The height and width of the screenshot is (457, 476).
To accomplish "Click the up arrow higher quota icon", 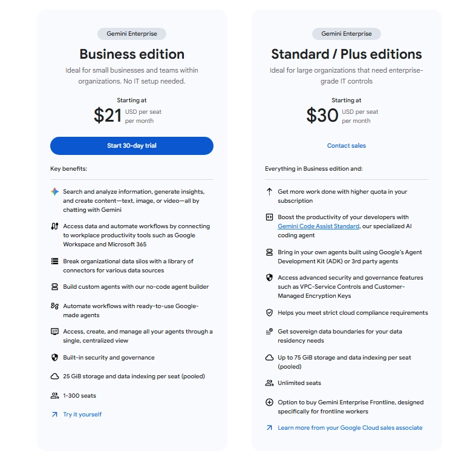I will coord(269,192).
